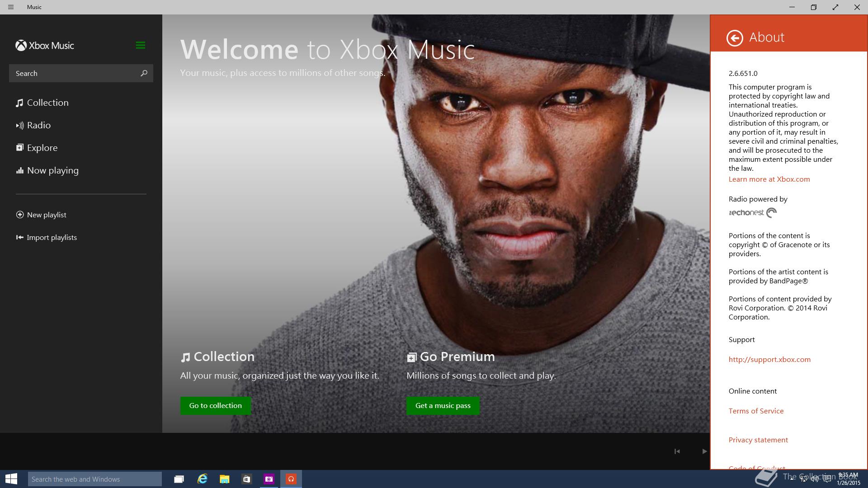868x488 pixels.
Task: Open the Windows Start button
Action: pos(11,479)
